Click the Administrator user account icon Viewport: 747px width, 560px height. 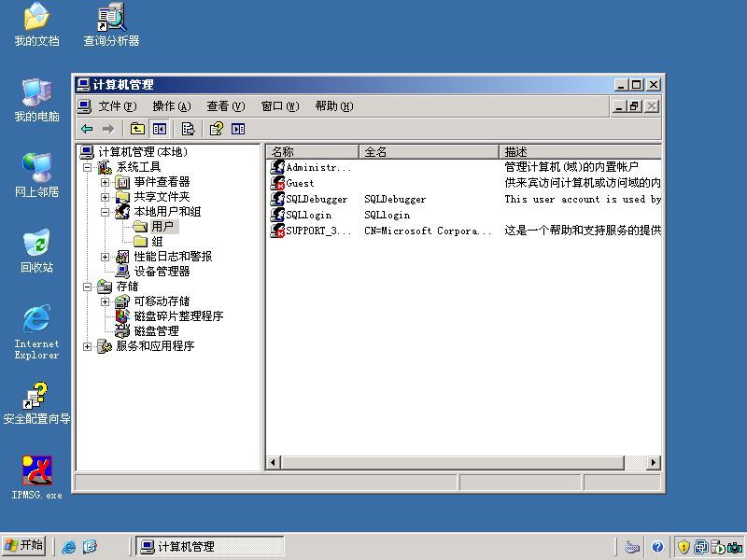pos(277,167)
